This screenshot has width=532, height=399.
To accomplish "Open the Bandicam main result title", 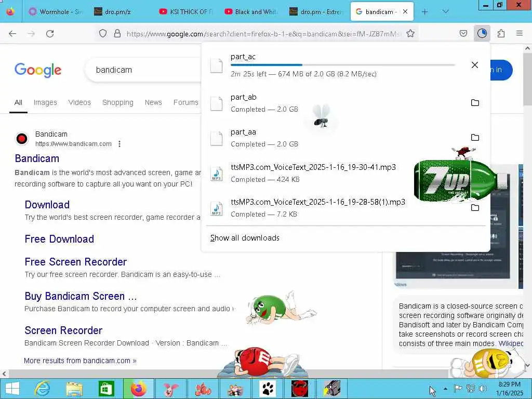I will [37, 158].
